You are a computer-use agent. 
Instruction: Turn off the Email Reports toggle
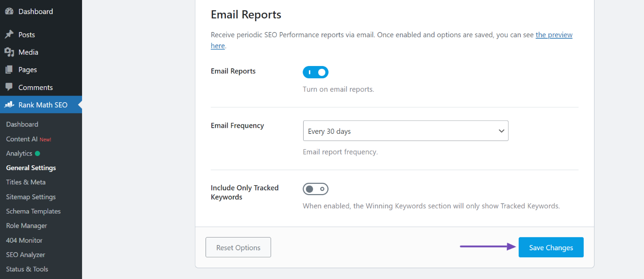coord(315,72)
